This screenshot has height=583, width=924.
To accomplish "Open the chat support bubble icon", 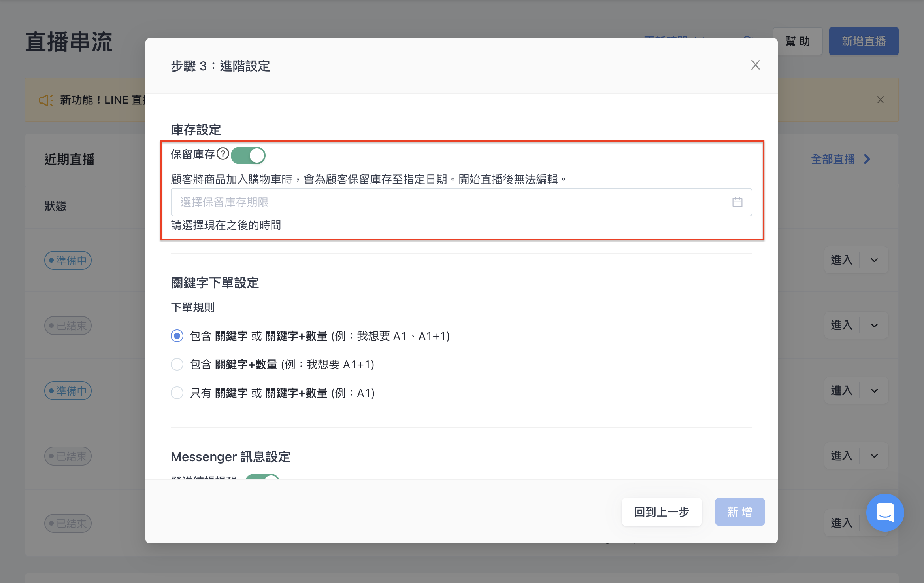I will [x=885, y=513].
